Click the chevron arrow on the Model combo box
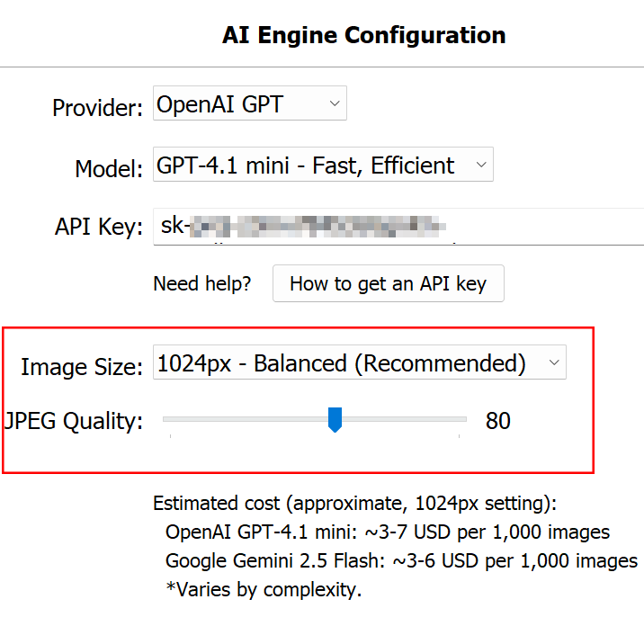 tap(480, 165)
